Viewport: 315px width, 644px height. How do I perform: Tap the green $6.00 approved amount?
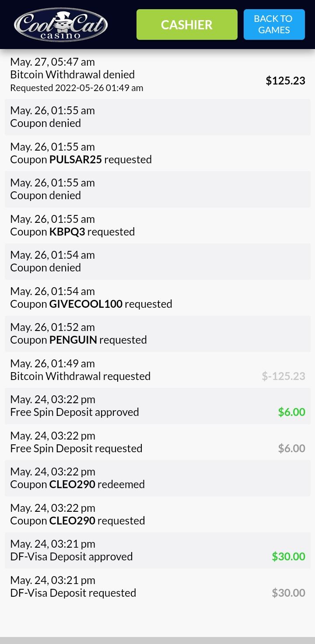coord(291,412)
